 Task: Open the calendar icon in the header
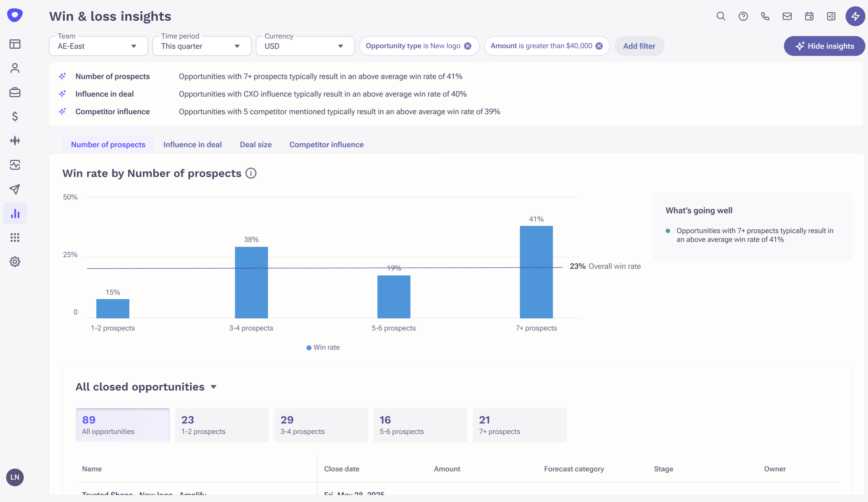click(809, 16)
